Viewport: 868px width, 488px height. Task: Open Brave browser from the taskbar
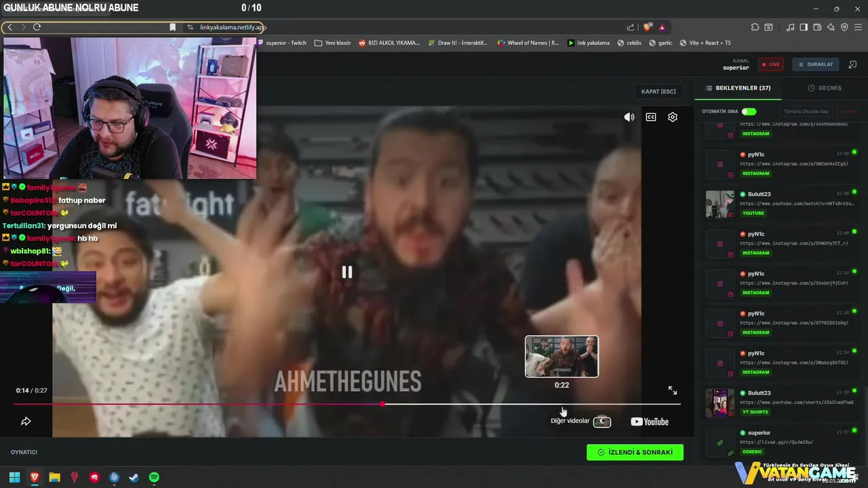(35, 477)
